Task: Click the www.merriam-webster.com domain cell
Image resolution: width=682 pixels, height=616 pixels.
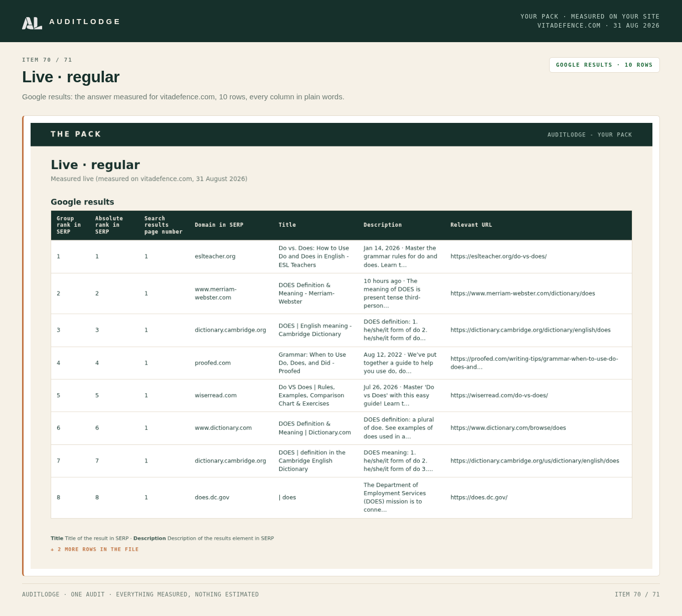Action: click(216, 293)
